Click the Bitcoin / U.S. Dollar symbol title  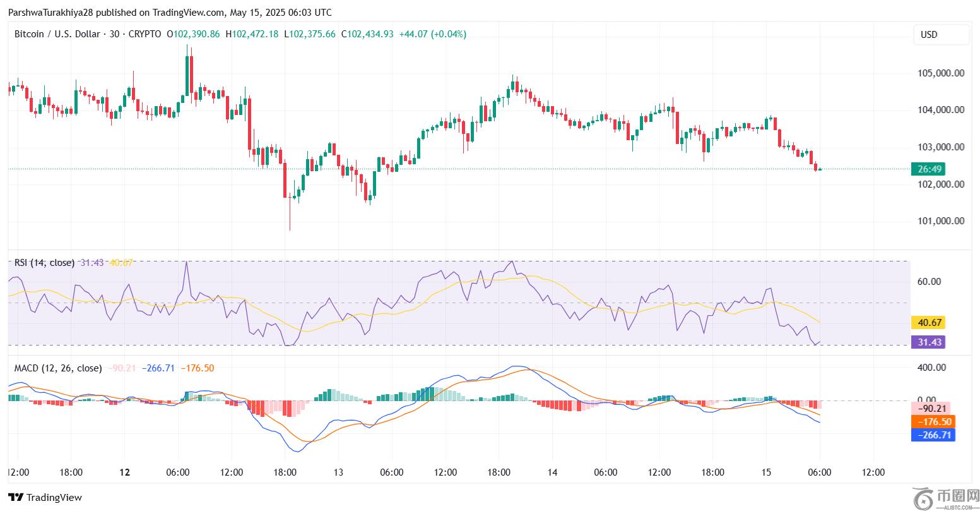point(57,34)
